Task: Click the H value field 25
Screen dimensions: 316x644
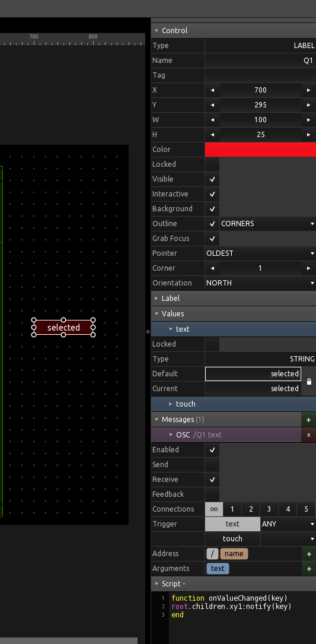Action: 261,134
